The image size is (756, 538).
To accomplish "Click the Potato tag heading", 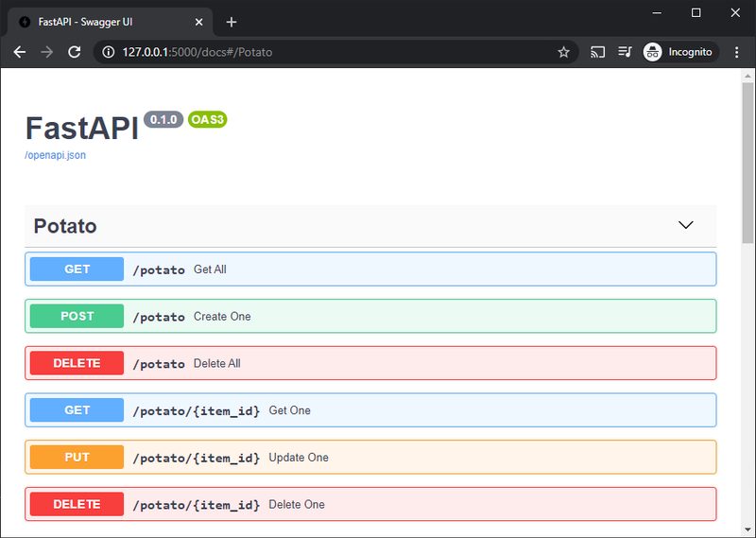I will click(x=65, y=226).
